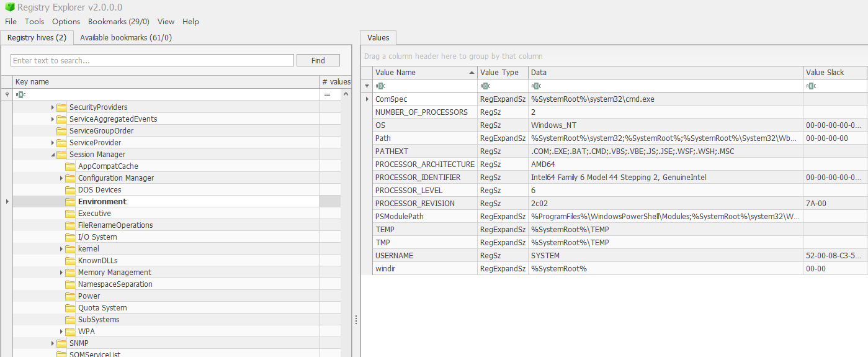This screenshot has width=868, height=357.
Task: Click the PROCESSOR_IDENTIFIER data cell
Action: click(x=666, y=178)
